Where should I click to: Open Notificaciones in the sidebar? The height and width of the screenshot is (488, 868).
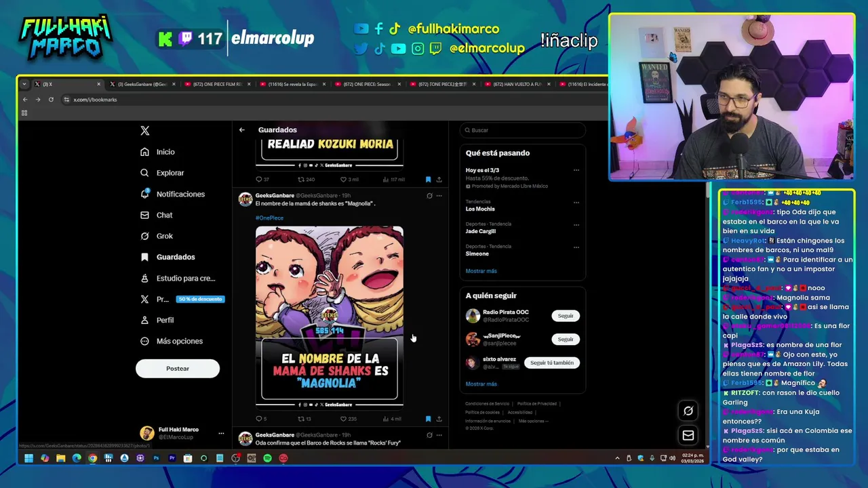point(172,194)
